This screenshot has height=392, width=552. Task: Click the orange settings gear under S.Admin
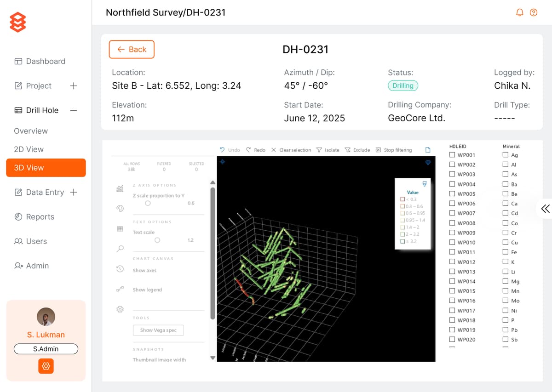click(x=46, y=366)
